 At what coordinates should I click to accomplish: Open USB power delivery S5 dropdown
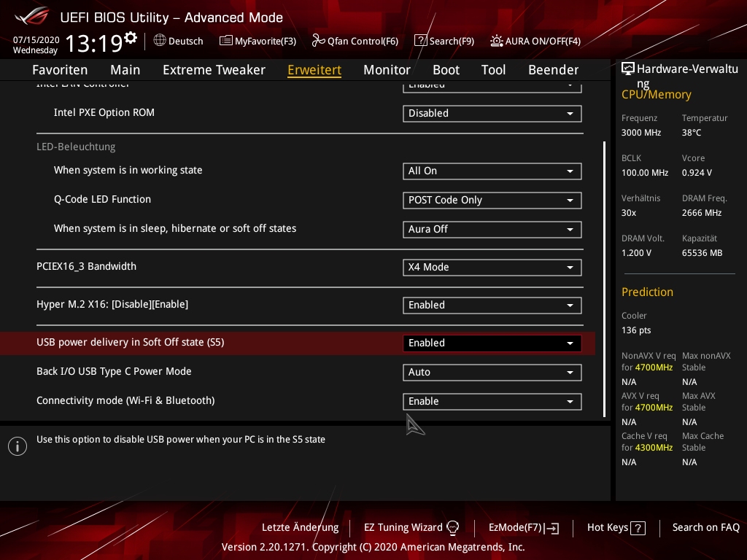point(492,343)
